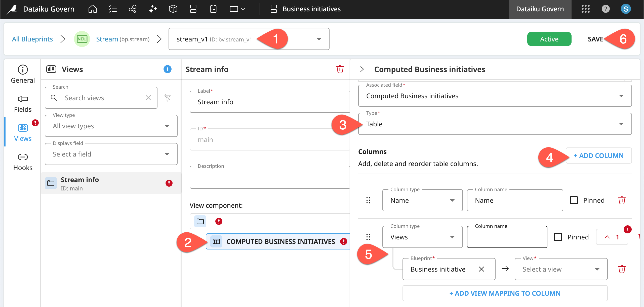Check Pinned on the Views column
This screenshot has width=644, height=307.
coord(558,237)
